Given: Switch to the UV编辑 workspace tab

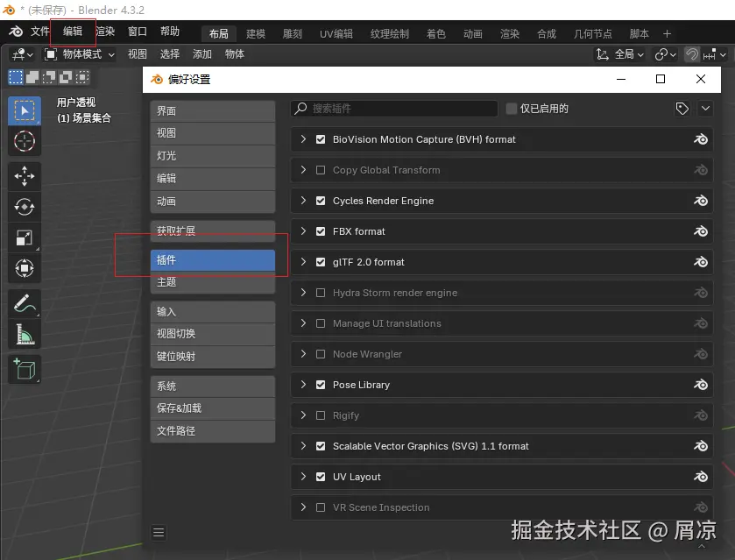Looking at the screenshot, I should [336, 34].
